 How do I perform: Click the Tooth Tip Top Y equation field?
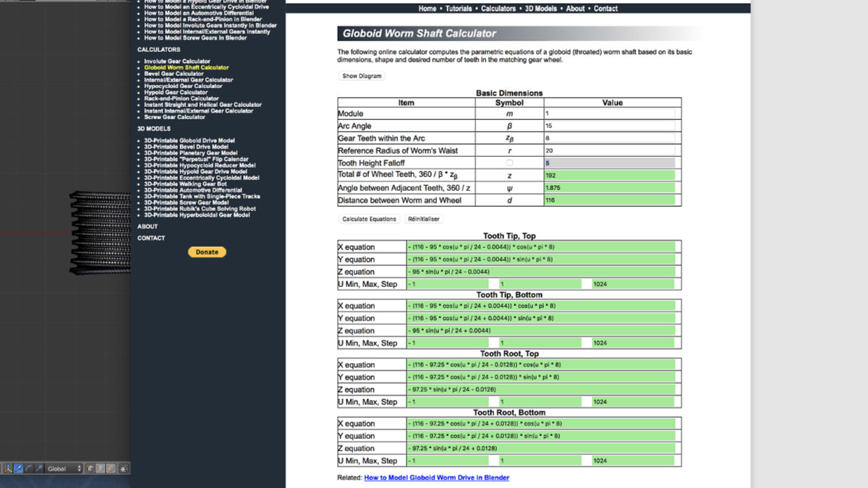[540, 259]
